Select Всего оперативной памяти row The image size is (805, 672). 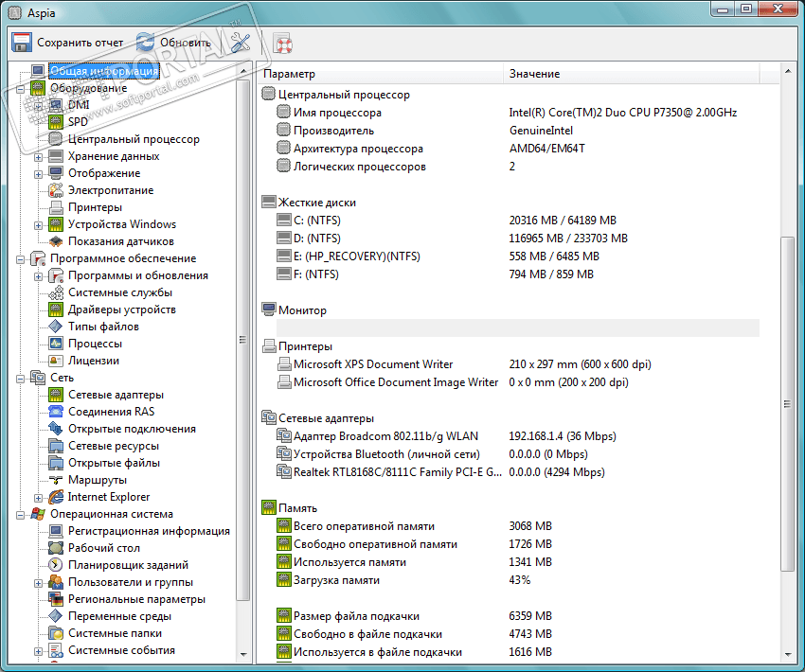coord(517,526)
